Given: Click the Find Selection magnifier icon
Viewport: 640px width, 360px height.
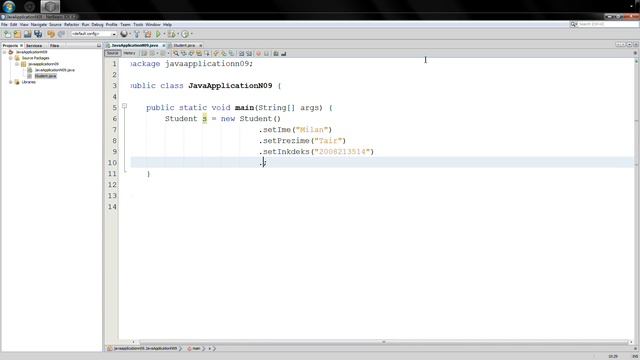Looking at the screenshot, I should (x=176, y=53).
